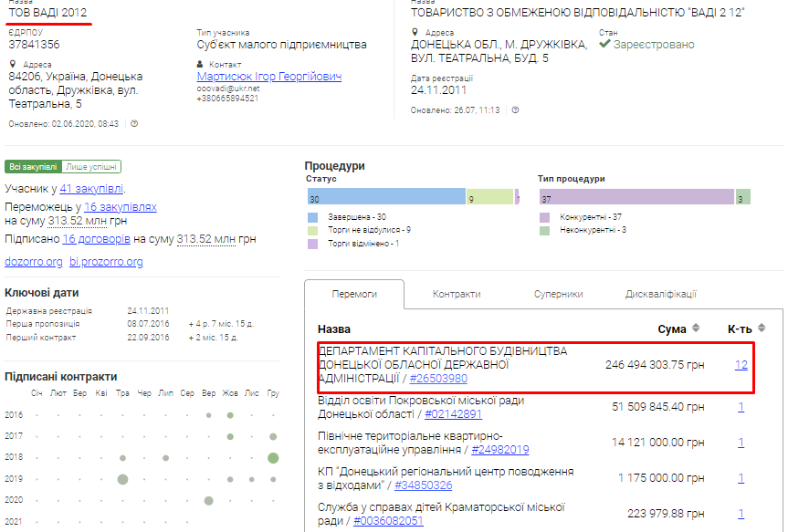The image size is (788, 532).
Task: Click the first proposal date "08.07.2016"
Action: (x=148, y=324)
